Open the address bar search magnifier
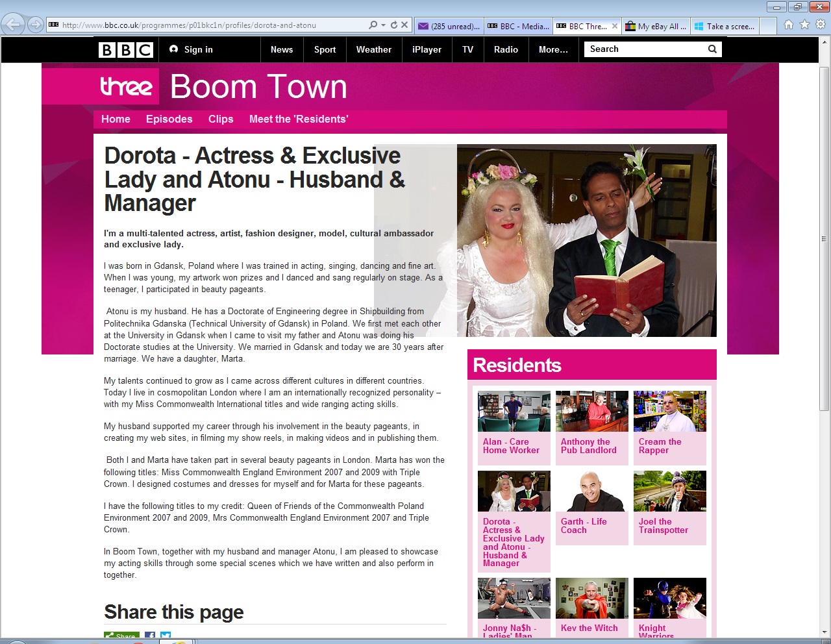The image size is (831, 644). [x=373, y=25]
